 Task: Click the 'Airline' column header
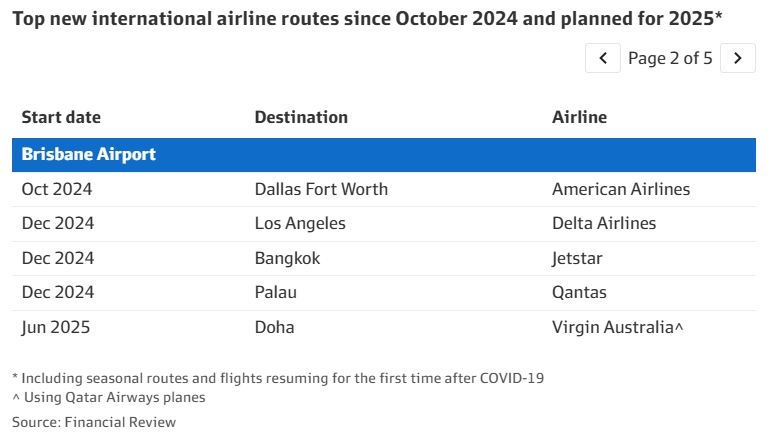pyautogui.click(x=579, y=117)
